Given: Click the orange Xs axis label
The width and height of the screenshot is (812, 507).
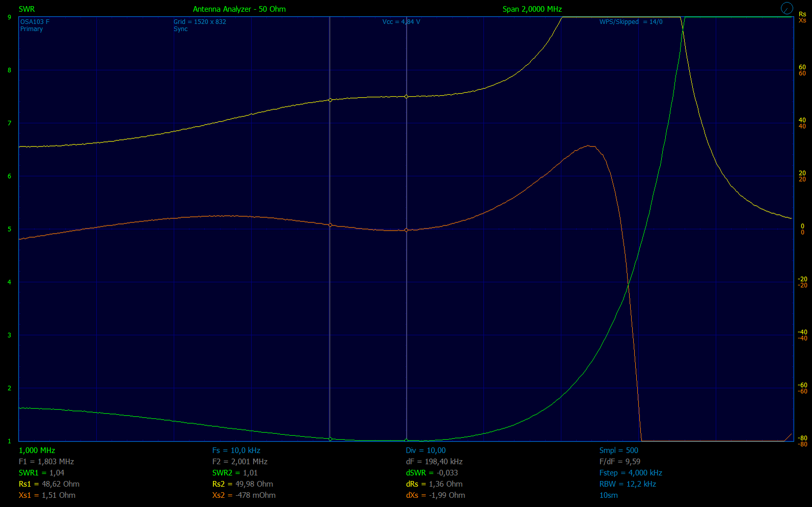Looking at the screenshot, I should pos(802,20).
